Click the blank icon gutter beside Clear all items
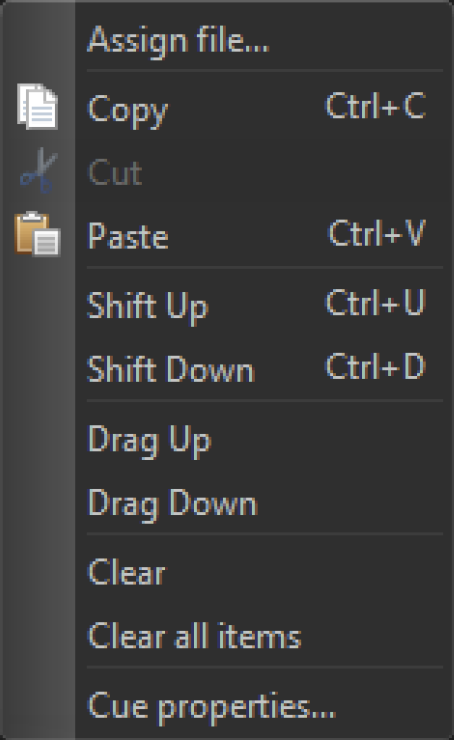 click(x=38, y=636)
